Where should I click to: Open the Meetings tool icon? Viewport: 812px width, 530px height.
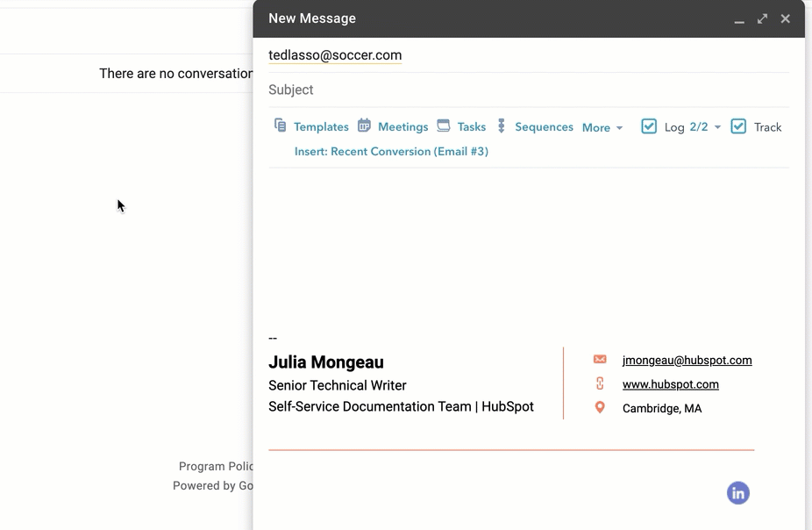pyautogui.click(x=364, y=125)
